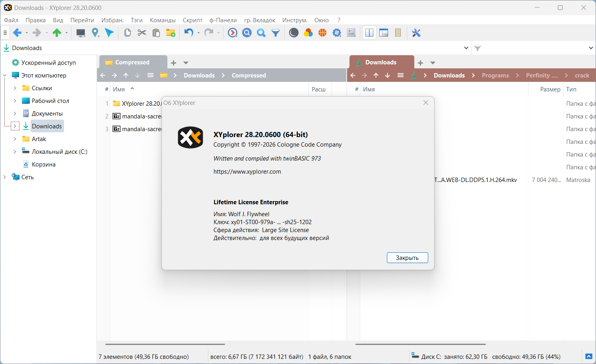Open the Views grid icon
The width and height of the screenshot is (596, 364).
tap(351, 33)
